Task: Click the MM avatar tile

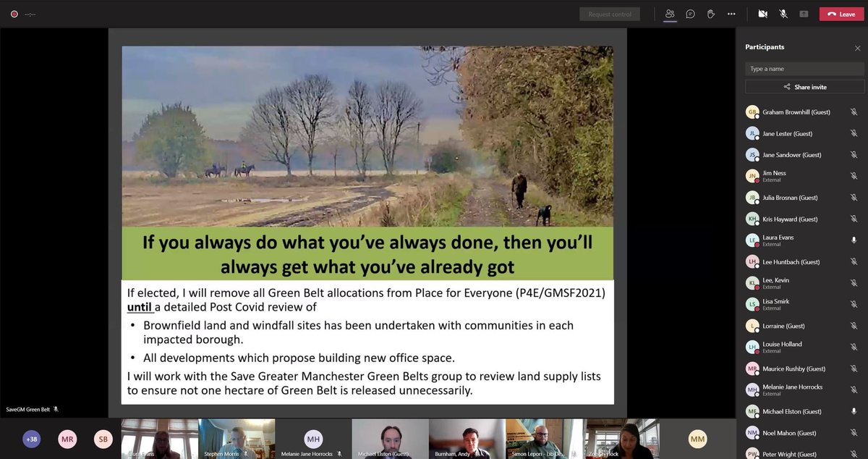Action: point(697,439)
